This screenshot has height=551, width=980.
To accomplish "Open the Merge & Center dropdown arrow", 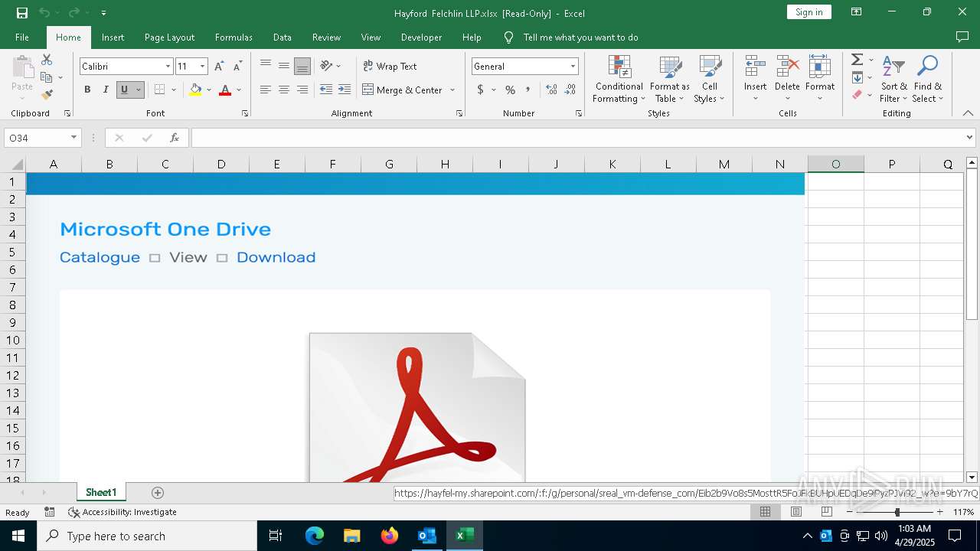I will point(452,90).
